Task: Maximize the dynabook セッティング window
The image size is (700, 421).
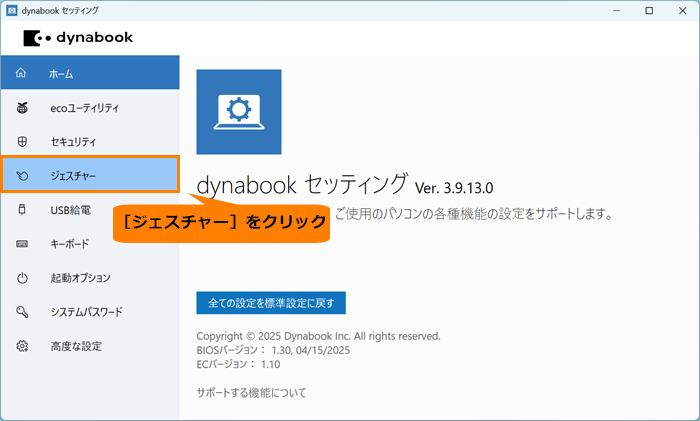Action: point(649,10)
